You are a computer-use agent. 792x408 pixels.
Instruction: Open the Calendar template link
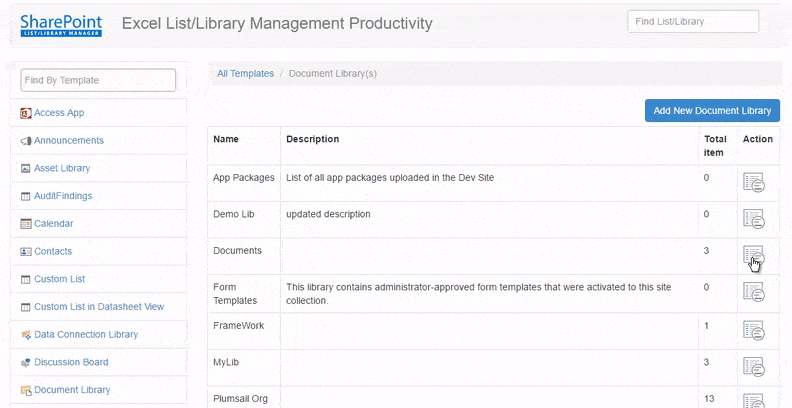pos(54,224)
